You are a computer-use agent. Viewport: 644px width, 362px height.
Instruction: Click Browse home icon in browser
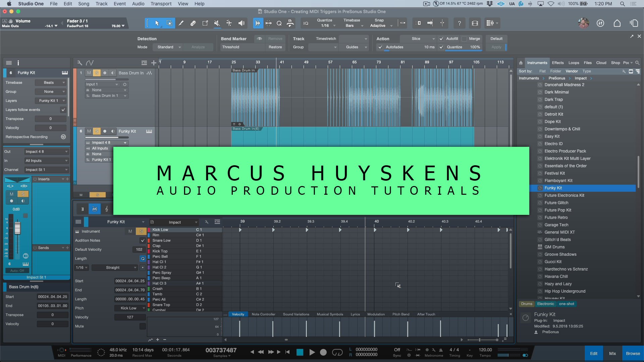(x=521, y=63)
